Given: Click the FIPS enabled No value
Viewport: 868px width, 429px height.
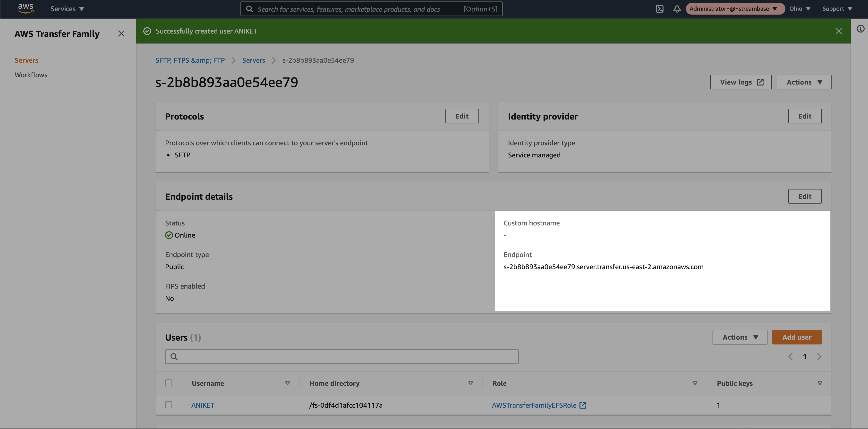Looking at the screenshot, I should (x=169, y=298).
